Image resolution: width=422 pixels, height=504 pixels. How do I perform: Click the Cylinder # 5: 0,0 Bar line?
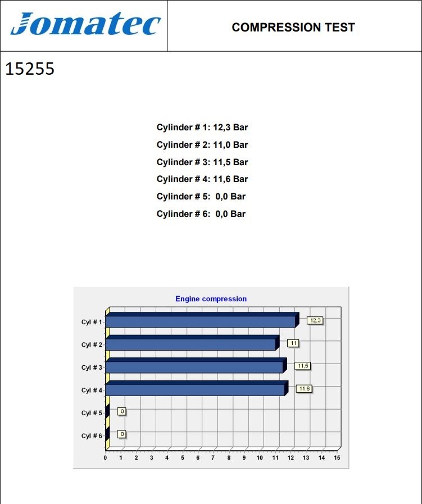pos(201,197)
